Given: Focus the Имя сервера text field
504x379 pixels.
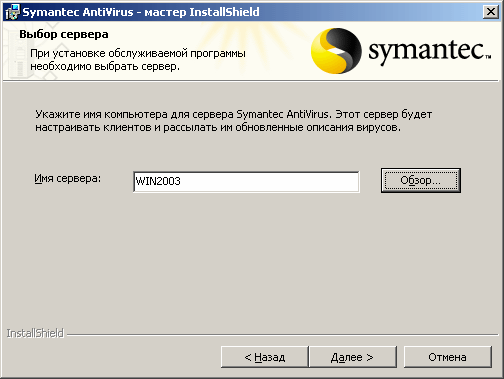Looking at the screenshot, I should click(246, 182).
